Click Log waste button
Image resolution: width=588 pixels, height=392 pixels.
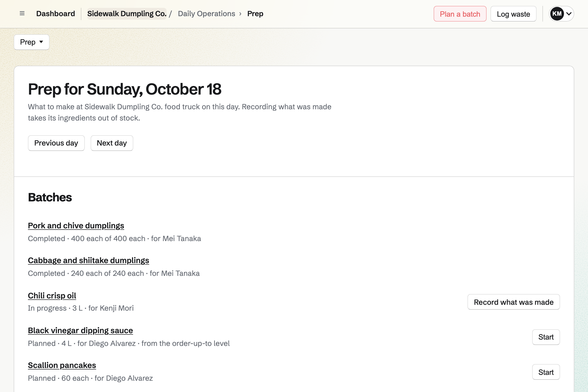513,14
